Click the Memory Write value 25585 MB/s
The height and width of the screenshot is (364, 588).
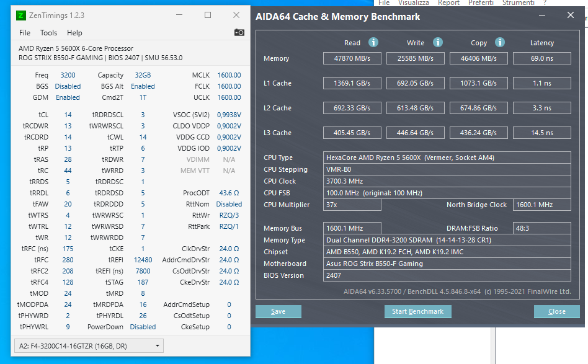click(x=416, y=58)
